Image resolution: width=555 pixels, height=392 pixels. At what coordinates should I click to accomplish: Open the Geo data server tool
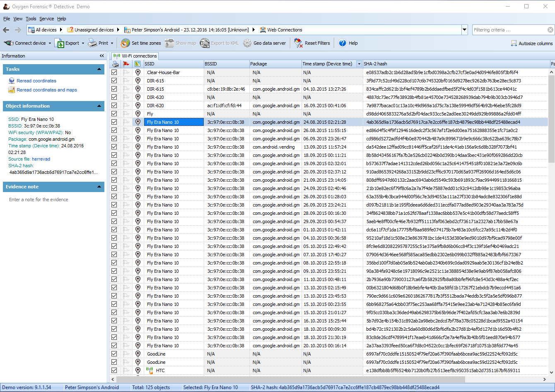[x=265, y=43]
